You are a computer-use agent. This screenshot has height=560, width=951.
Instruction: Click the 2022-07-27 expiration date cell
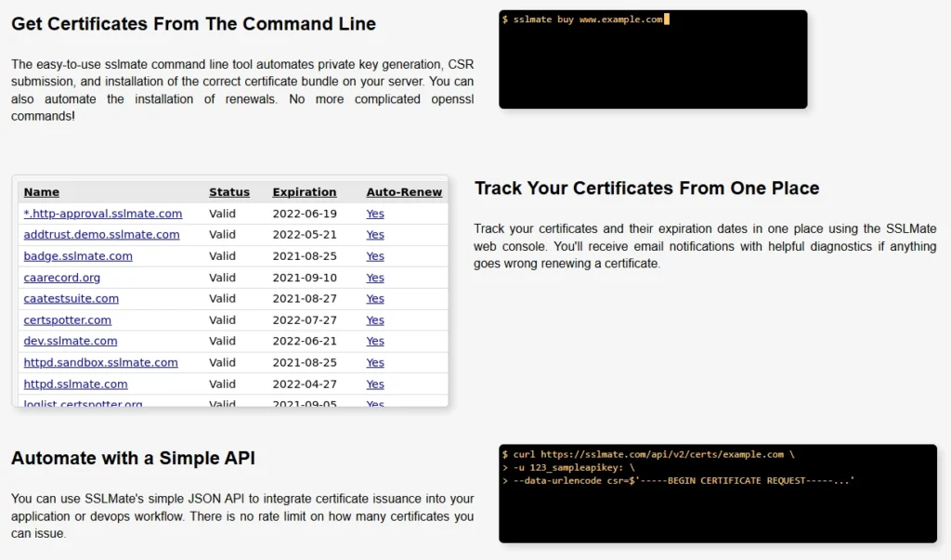[x=305, y=319]
